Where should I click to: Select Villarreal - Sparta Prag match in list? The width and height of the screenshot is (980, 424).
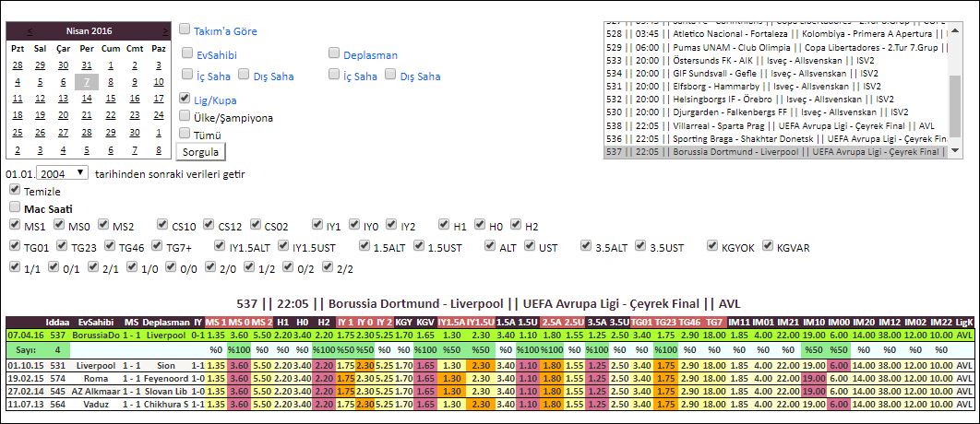coord(775,124)
